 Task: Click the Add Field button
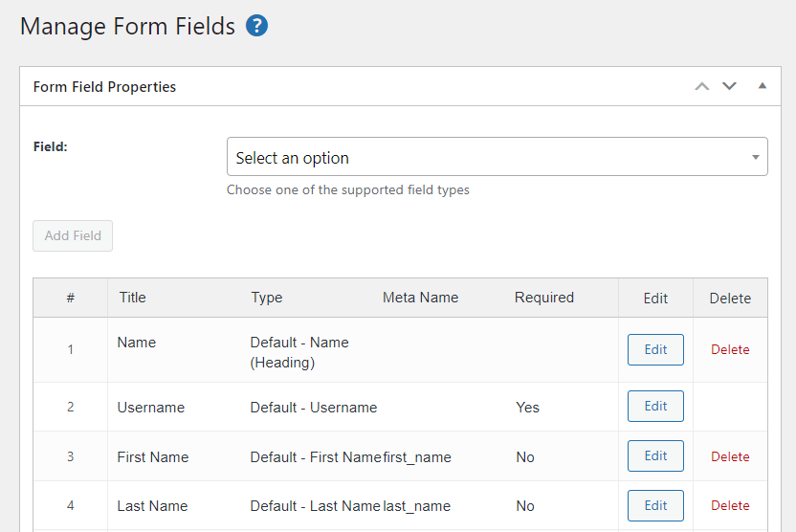point(73,235)
